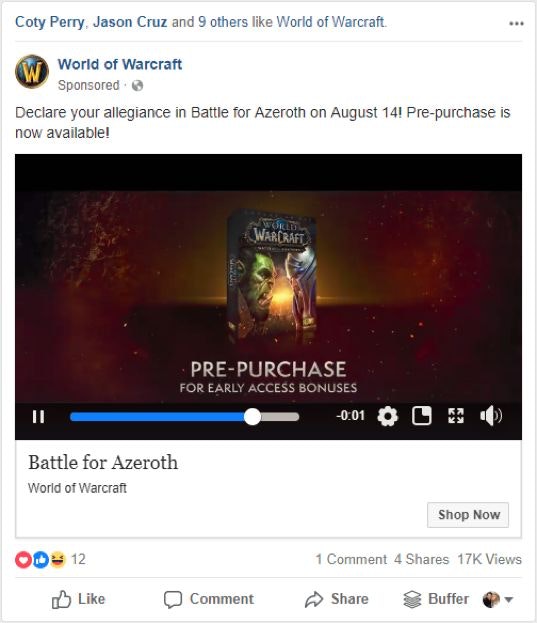
Task: Open public audience globe icon
Action: pos(137,85)
